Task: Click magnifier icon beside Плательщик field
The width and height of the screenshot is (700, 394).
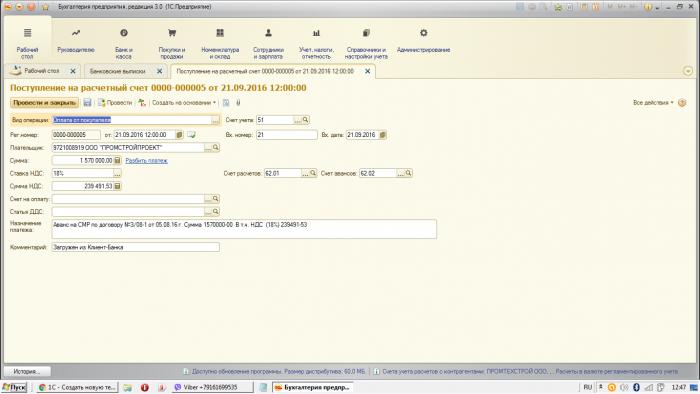Action: click(216, 147)
